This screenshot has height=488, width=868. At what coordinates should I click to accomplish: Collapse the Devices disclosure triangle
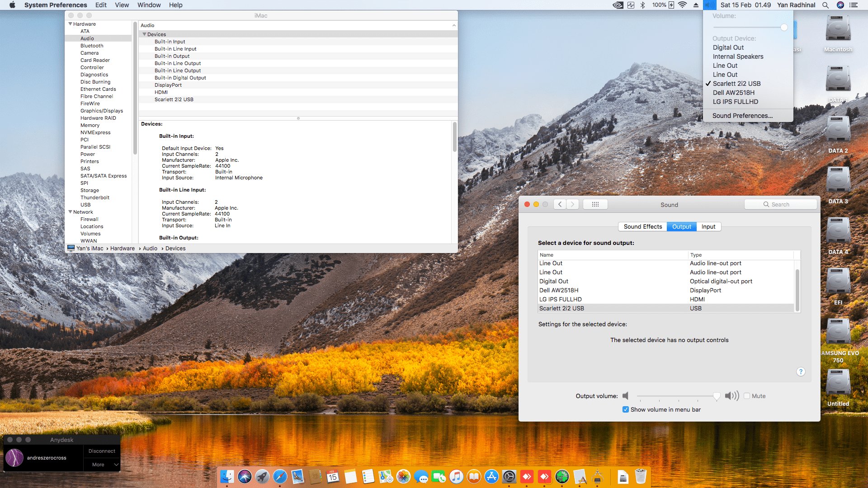(x=144, y=34)
